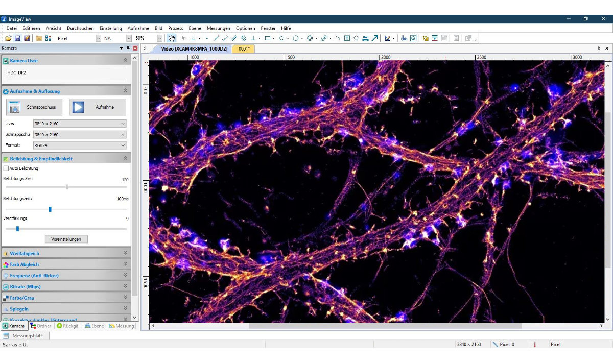613x364 pixels.
Task: Select the point measurement tool
Action: (207, 38)
